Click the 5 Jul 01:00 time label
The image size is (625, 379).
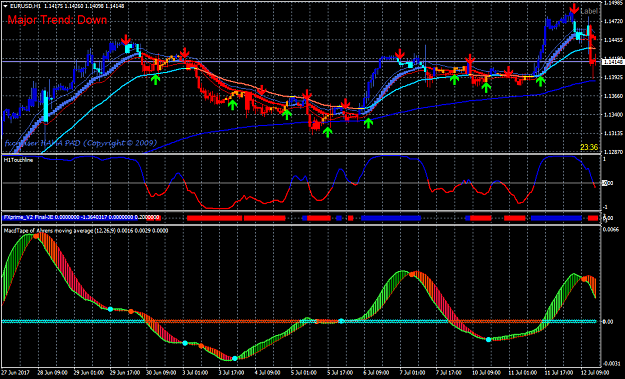(305, 373)
